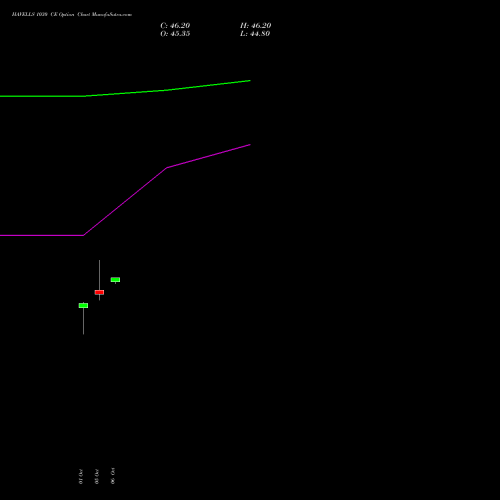The height and width of the screenshot is (500, 500).
Task: Click the sharp bend where the purple line starts rising
Action: [x=83, y=235]
